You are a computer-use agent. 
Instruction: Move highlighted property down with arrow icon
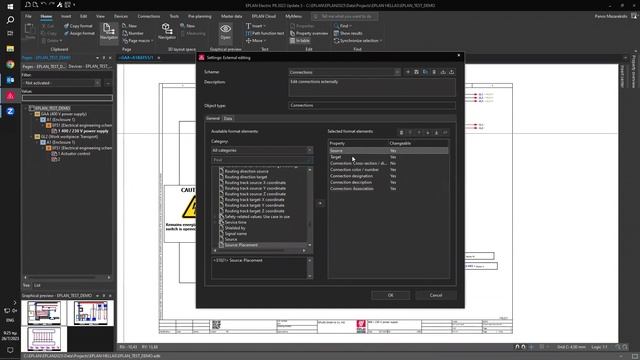[428, 133]
